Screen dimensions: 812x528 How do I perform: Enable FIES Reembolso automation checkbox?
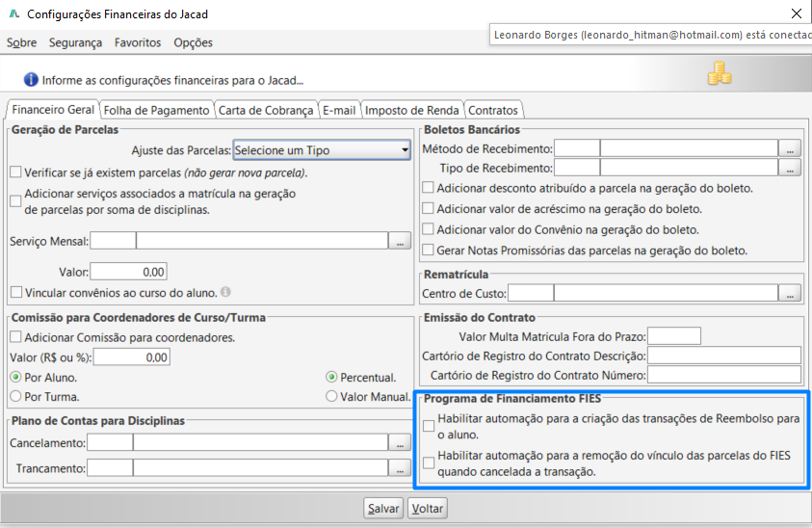pyautogui.click(x=429, y=426)
